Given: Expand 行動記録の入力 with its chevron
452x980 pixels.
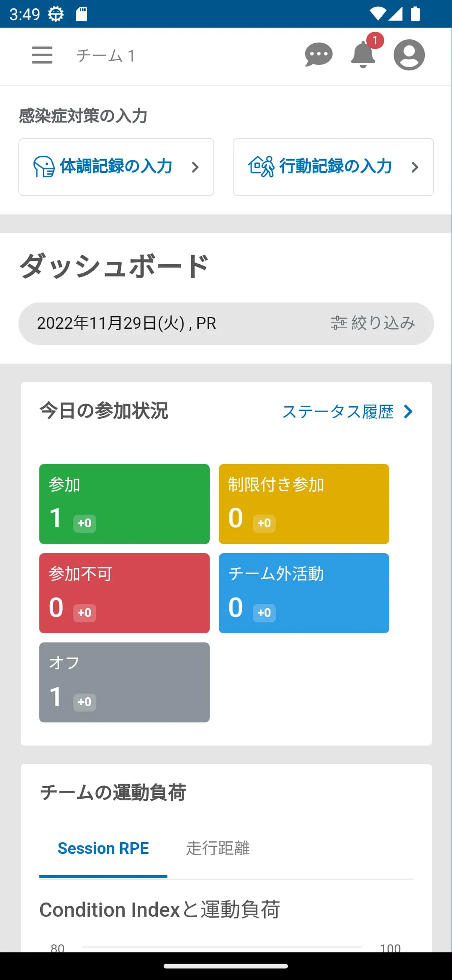Looking at the screenshot, I should pos(414,167).
